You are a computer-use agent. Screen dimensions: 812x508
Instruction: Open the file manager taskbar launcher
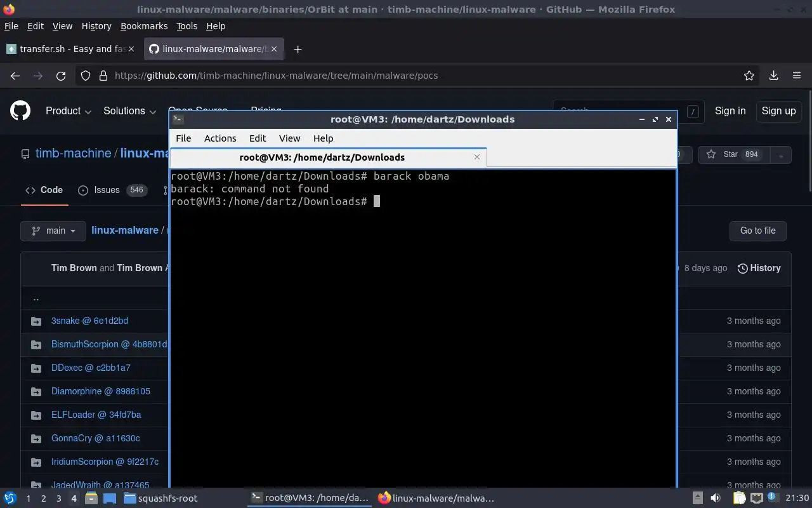click(x=91, y=498)
